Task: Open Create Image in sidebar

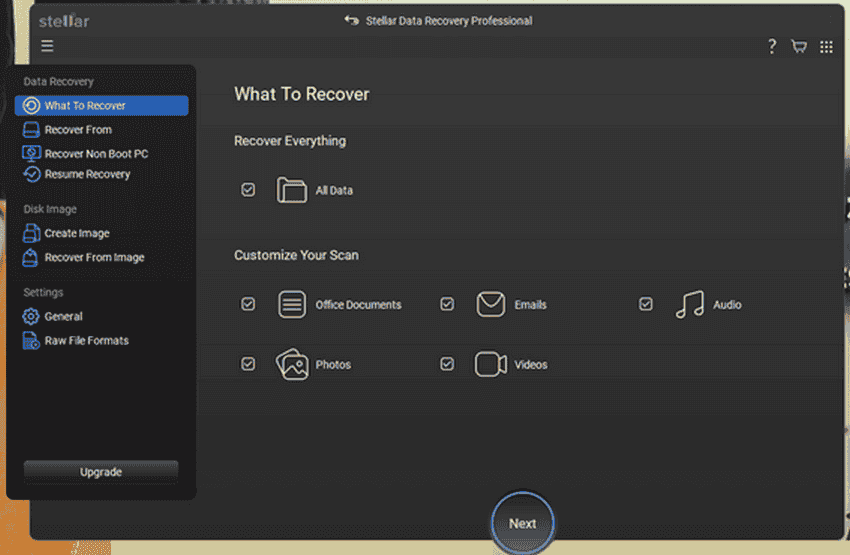Action: pyautogui.click(x=76, y=233)
